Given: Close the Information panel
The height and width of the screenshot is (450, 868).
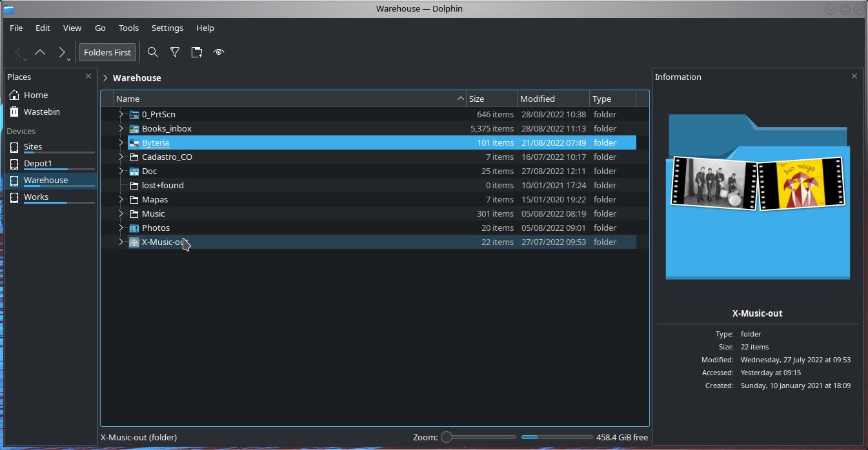Looking at the screenshot, I should point(854,76).
